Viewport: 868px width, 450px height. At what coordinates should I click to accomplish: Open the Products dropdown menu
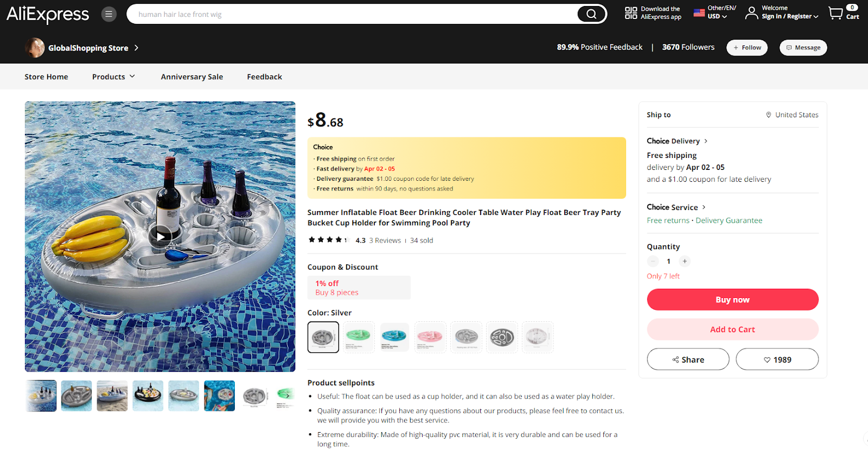click(x=113, y=77)
